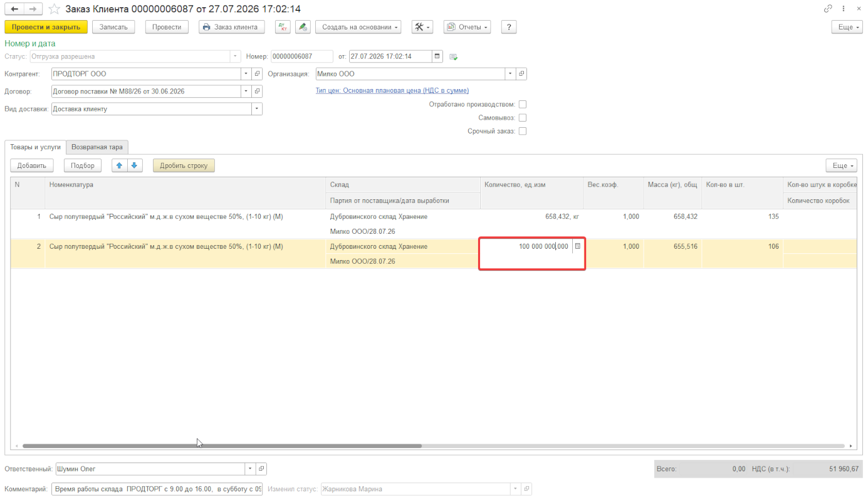This screenshot has width=868, height=497.
Task: Click the left arrow of the horizontal scrollbar
Action: click(x=16, y=446)
